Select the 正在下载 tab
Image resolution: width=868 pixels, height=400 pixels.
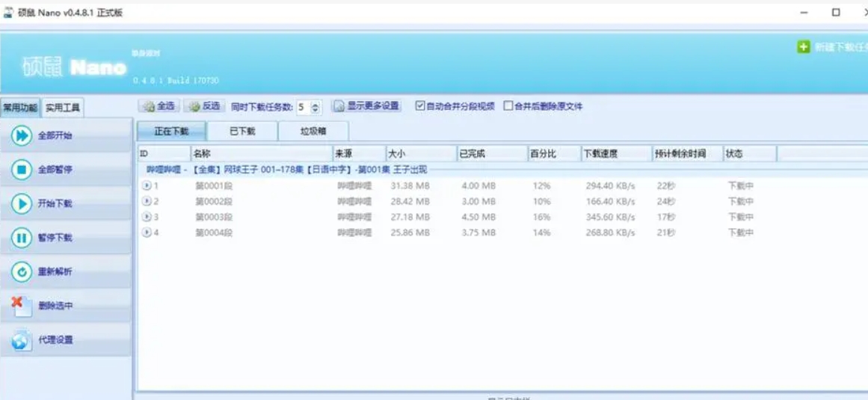(172, 131)
